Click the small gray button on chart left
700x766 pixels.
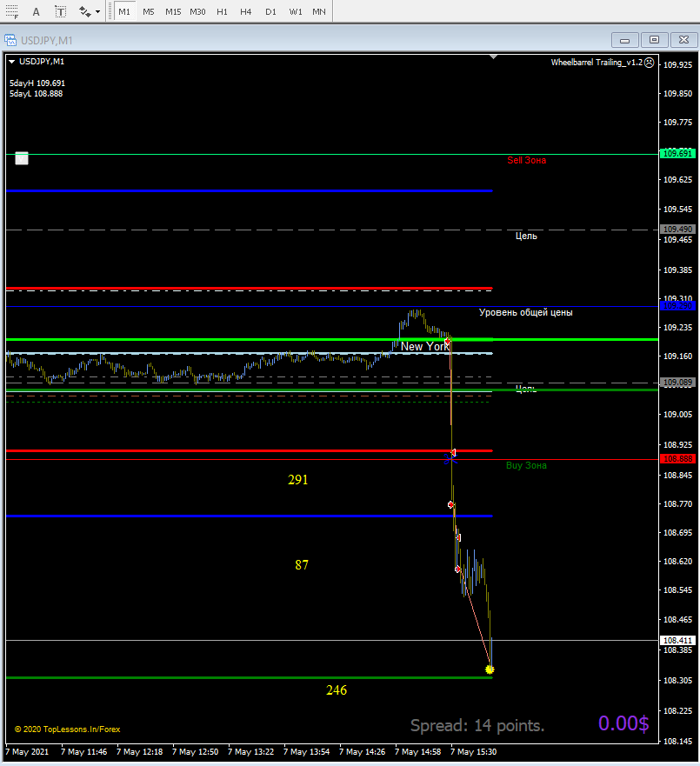(22, 158)
